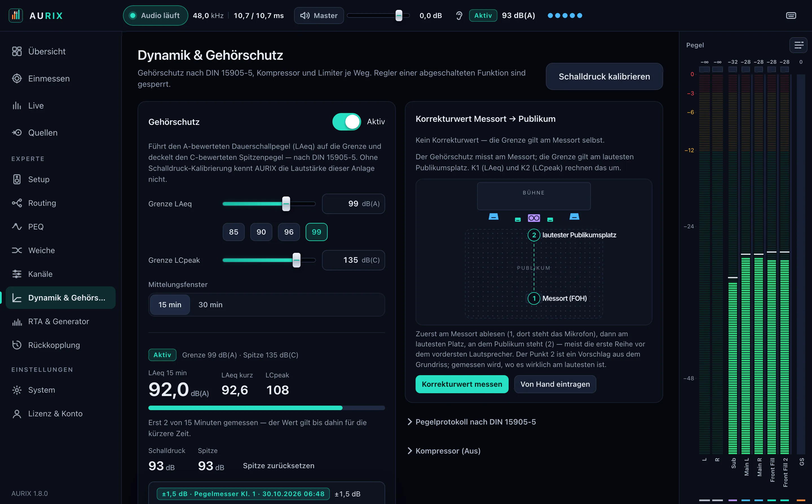This screenshot has width=812, height=504.
Task: Click the RTA & Generator spectrum icon
Action: (x=17, y=322)
